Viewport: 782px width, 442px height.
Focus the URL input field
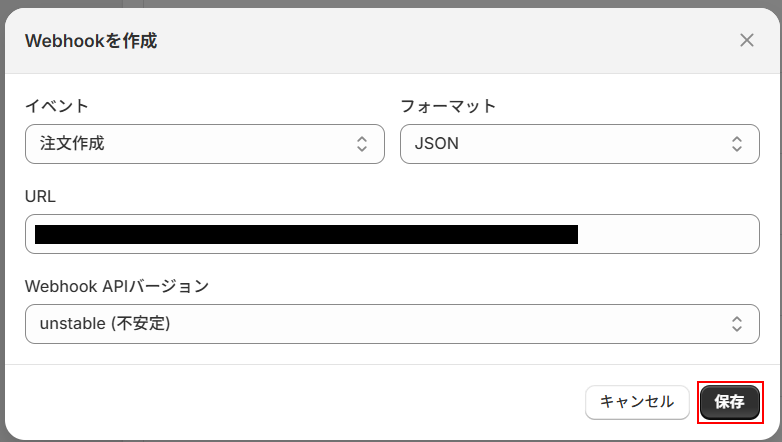[x=392, y=235]
